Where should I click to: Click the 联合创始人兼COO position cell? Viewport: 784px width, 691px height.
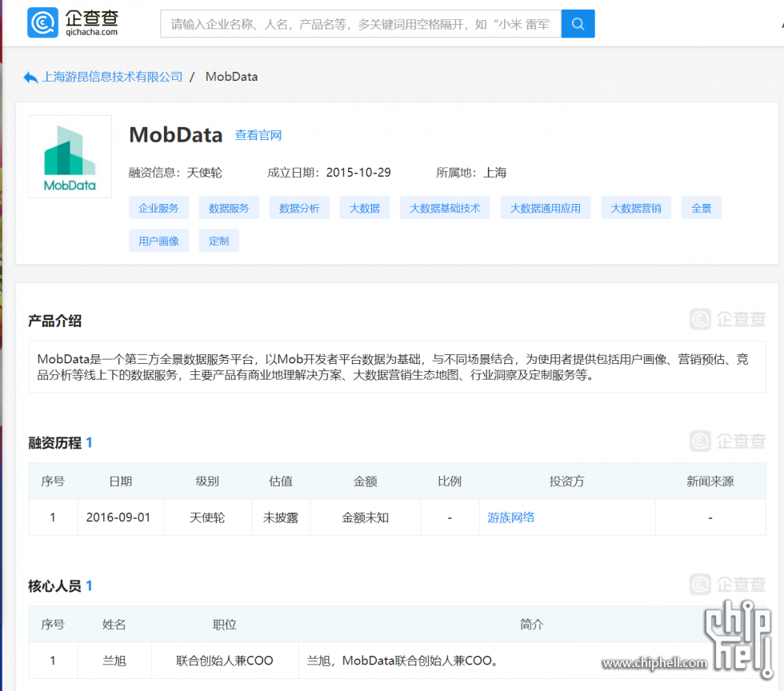pyautogui.click(x=225, y=661)
